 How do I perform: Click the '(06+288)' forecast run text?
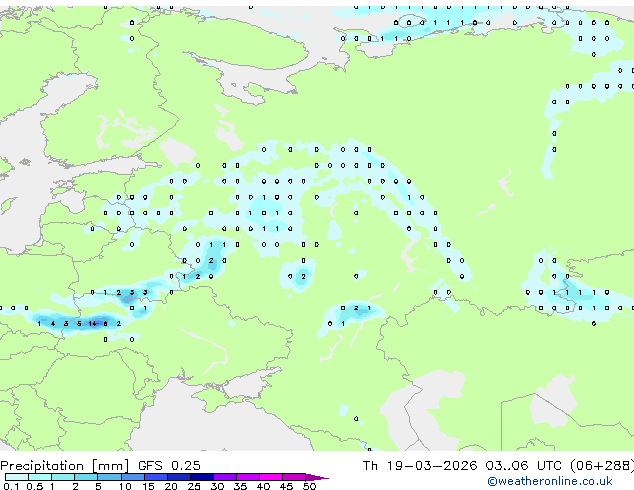pos(602,466)
